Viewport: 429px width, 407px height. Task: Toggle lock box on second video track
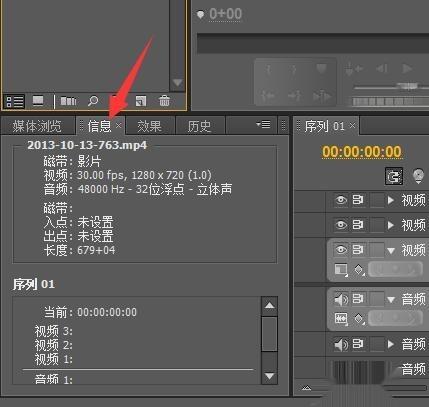click(377, 225)
